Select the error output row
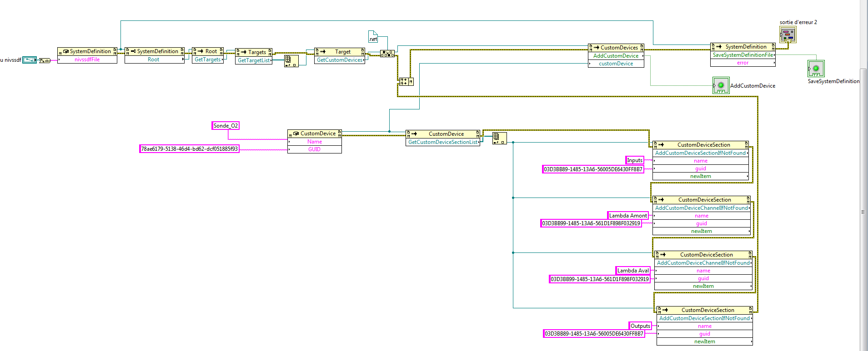This screenshot has width=868, height=351. 743,63
